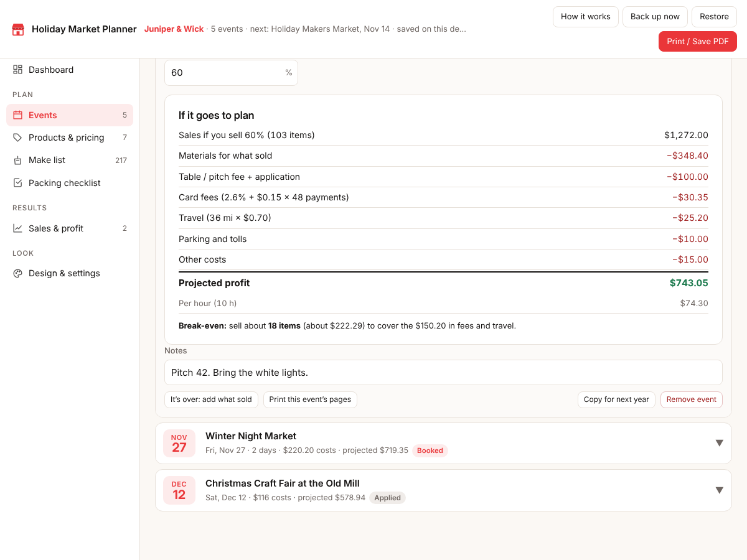Click the Sales & profit chart icon
Viewport: 747px width, 560px height.
point(17,228)
